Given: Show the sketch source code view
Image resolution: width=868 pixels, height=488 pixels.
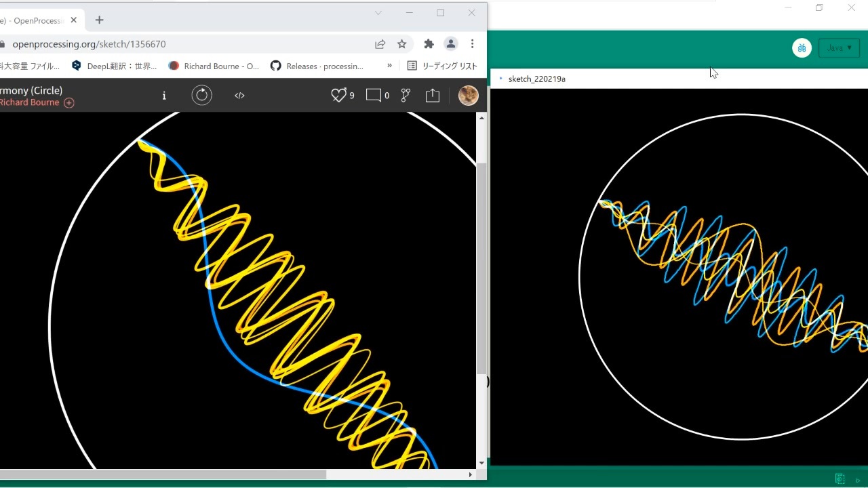Looking at the screenshot, I should point(239,96).
